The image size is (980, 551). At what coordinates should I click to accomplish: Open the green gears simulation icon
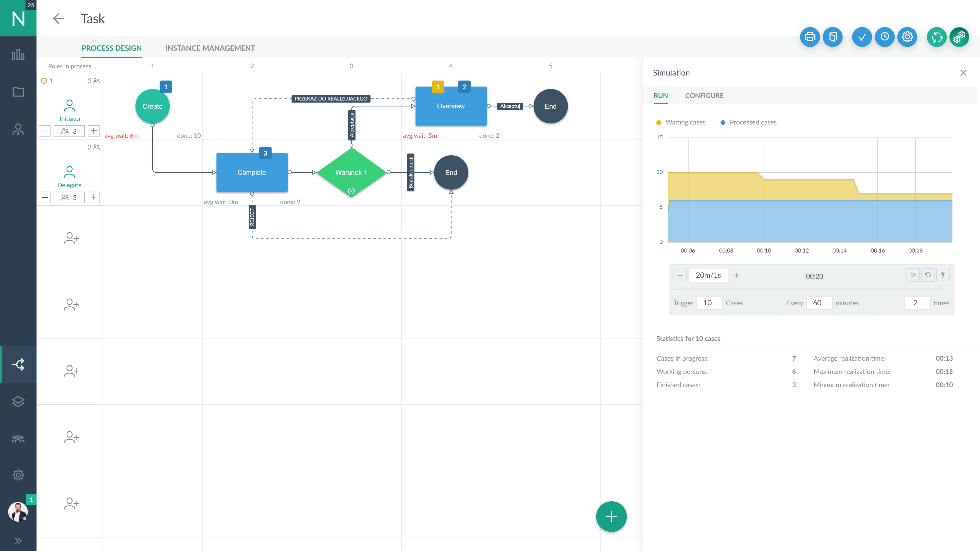click(x=959, y=37)
